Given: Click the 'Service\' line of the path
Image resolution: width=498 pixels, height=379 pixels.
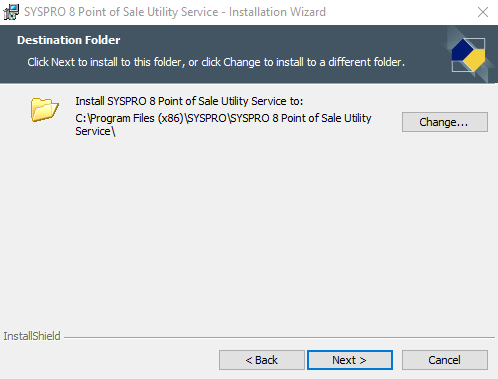Looking at the screenshot, I should 95,131.
